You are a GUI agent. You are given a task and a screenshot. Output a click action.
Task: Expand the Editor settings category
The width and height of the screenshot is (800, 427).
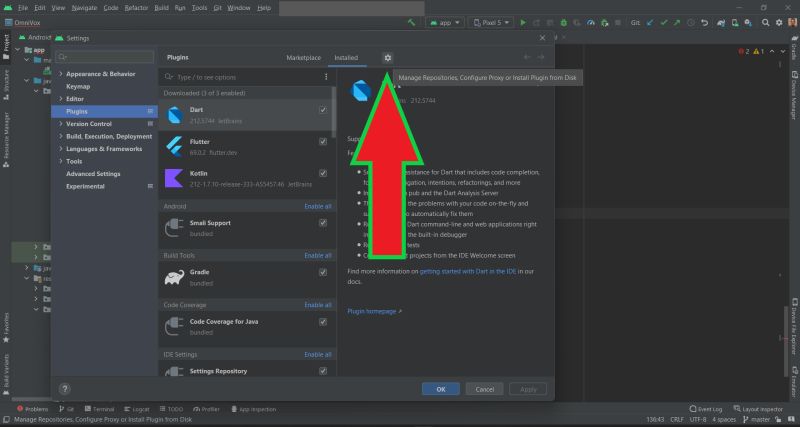tap(61, 99)
